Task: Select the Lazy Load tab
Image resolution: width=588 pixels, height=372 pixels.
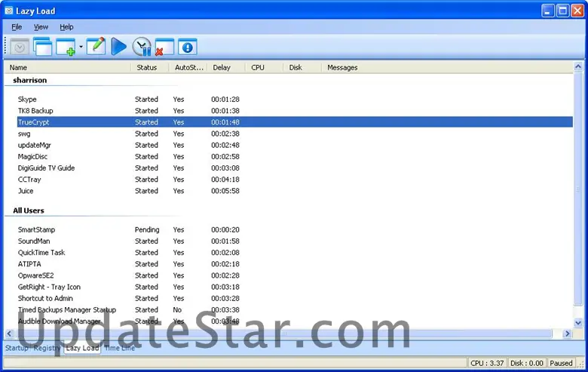Action: [82, 348]
